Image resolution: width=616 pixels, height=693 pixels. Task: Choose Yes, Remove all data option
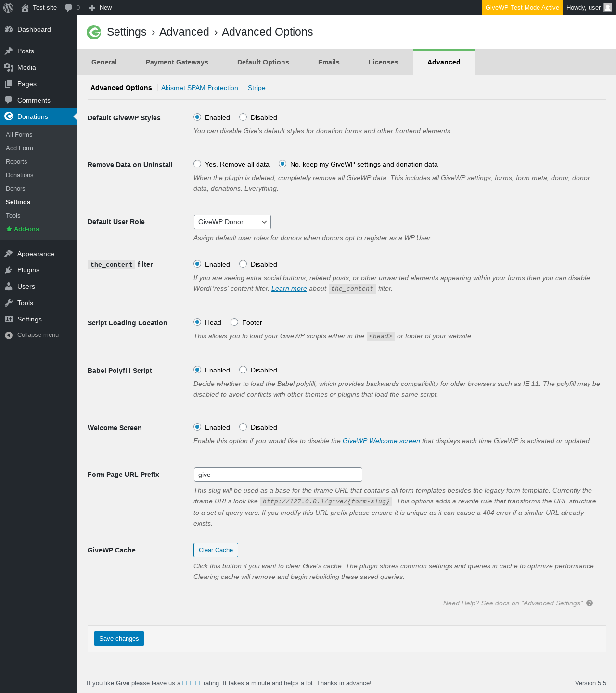click(197, 164)
